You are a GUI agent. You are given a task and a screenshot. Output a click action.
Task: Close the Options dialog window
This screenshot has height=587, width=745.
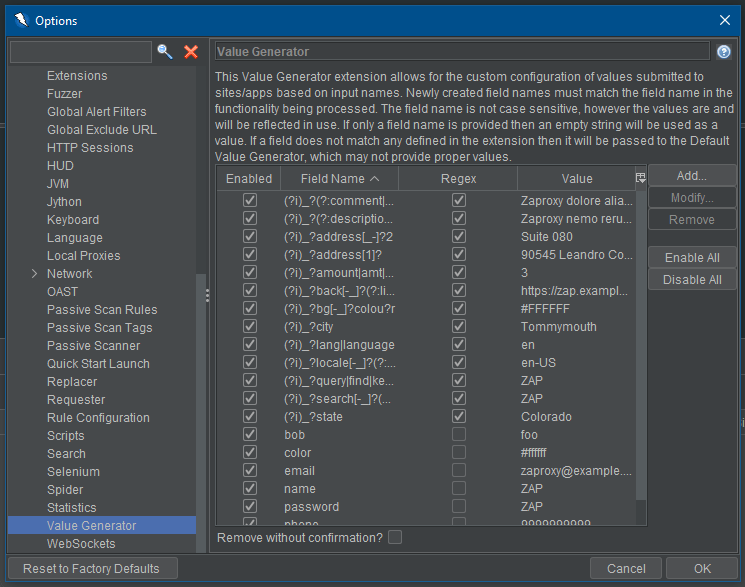click(724, 20)
